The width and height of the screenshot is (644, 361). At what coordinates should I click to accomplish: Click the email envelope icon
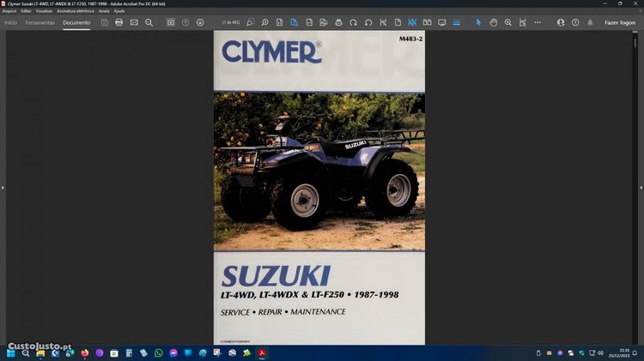(x=134, y=22)
